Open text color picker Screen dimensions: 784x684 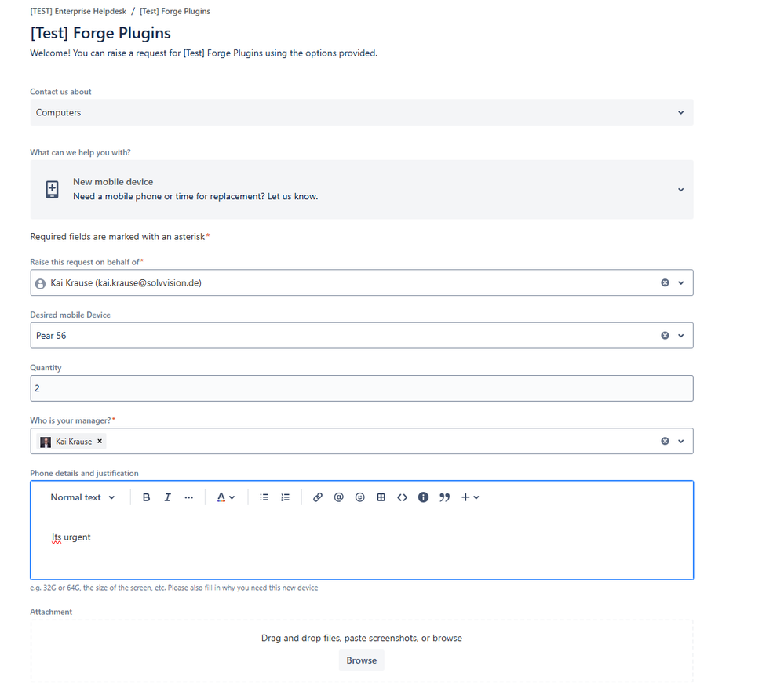pos(225,497)
